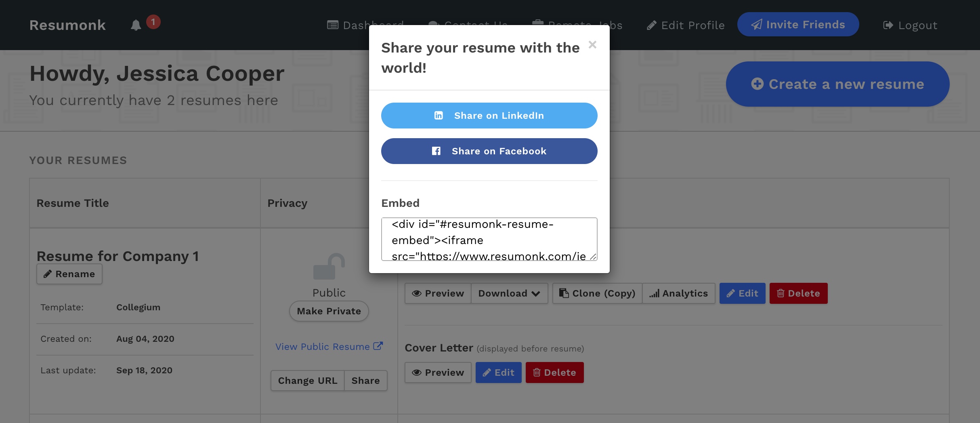Click the notification bell icon

click(136, 25)
